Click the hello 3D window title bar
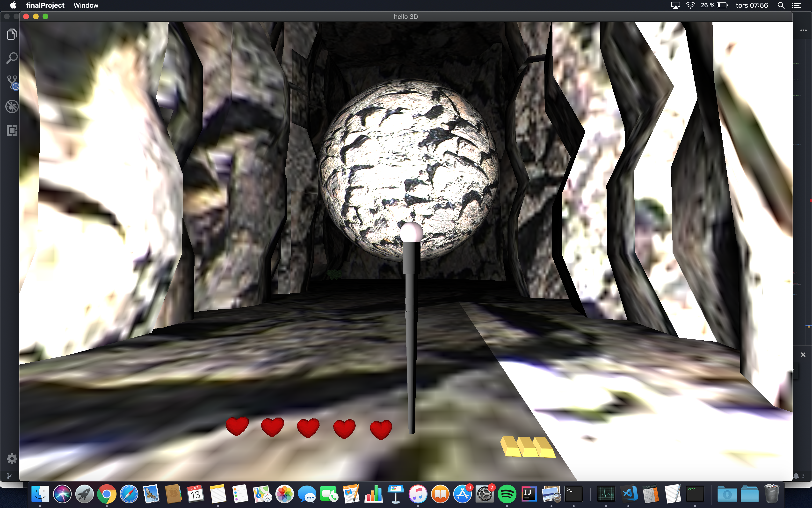 pos(406,16)
